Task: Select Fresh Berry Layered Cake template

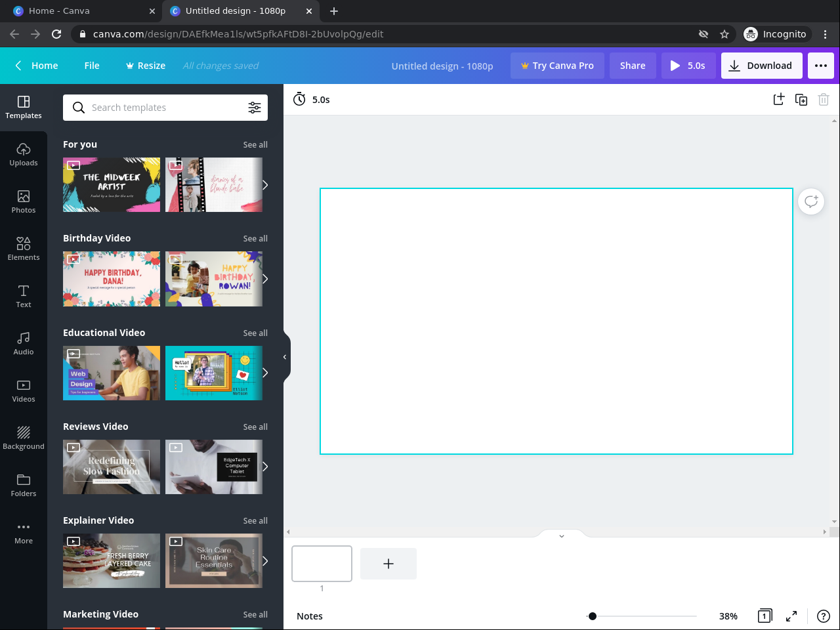Action: tap(112, 560)
